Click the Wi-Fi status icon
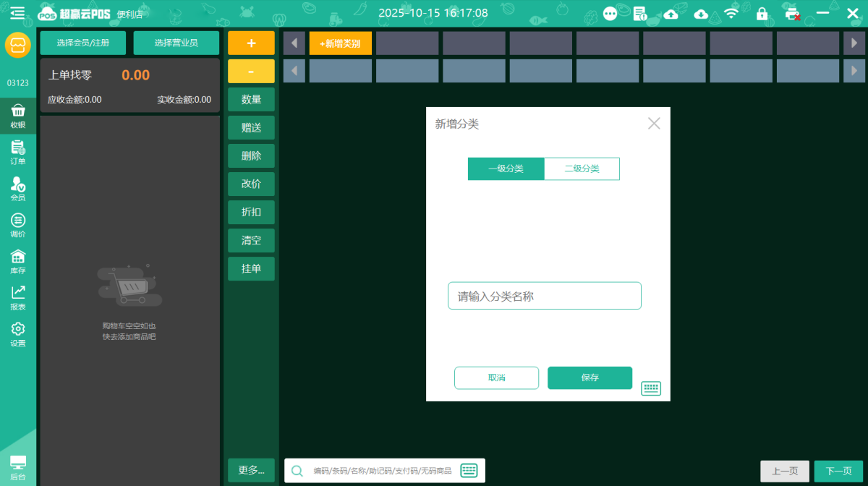 click(x=731, y=12)
